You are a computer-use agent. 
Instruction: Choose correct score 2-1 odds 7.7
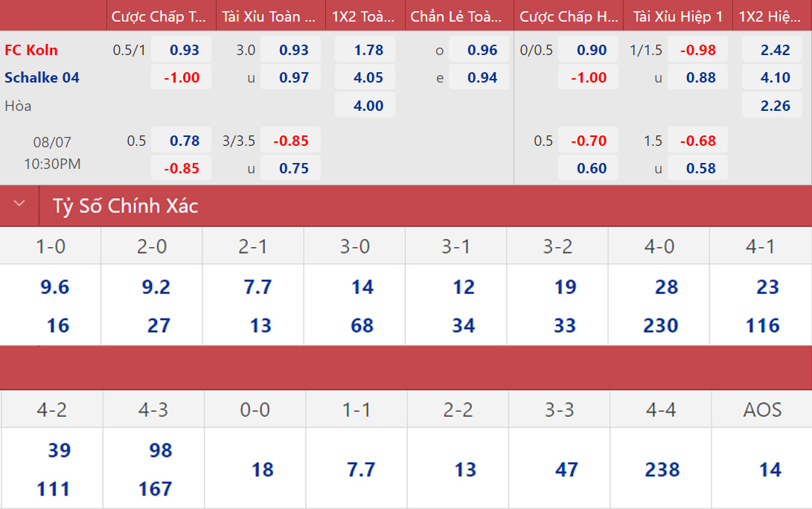(258, 286)
